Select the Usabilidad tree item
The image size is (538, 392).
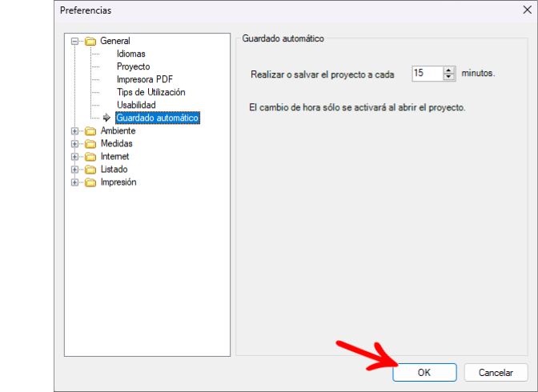pos(136,105)
